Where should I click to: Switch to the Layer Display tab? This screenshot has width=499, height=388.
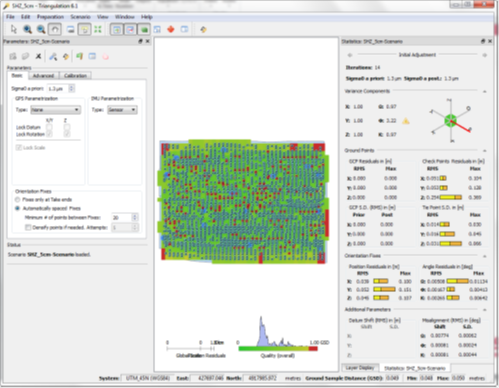coord(360,368)
